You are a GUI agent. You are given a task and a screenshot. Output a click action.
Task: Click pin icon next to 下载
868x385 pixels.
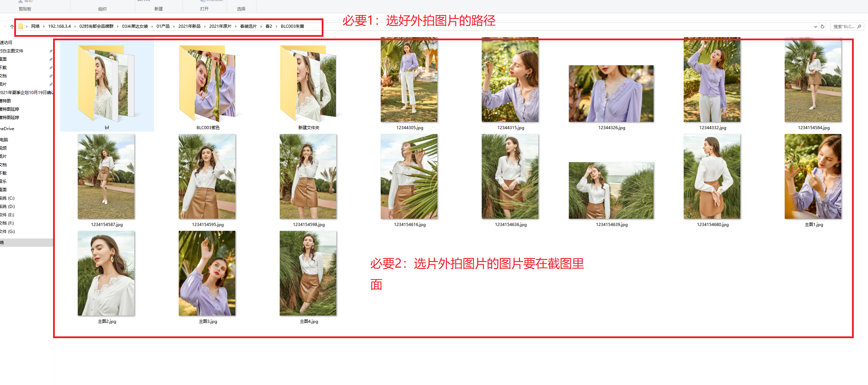pyautogui.click(x=51, y=68)
